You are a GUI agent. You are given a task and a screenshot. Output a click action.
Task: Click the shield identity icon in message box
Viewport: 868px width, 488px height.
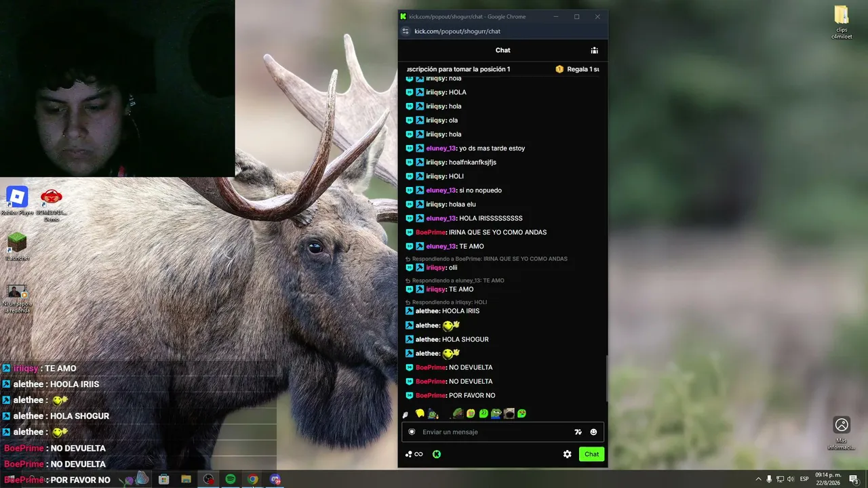tap(412, 432)
